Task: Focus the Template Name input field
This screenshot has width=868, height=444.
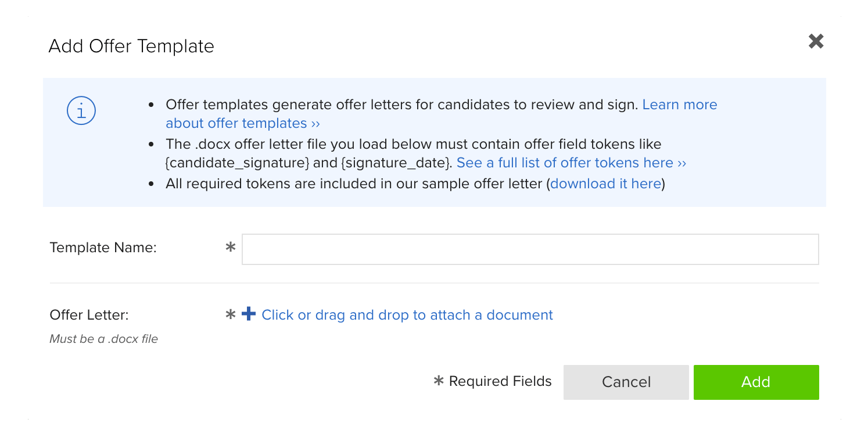Action: (x=530, y=249)
